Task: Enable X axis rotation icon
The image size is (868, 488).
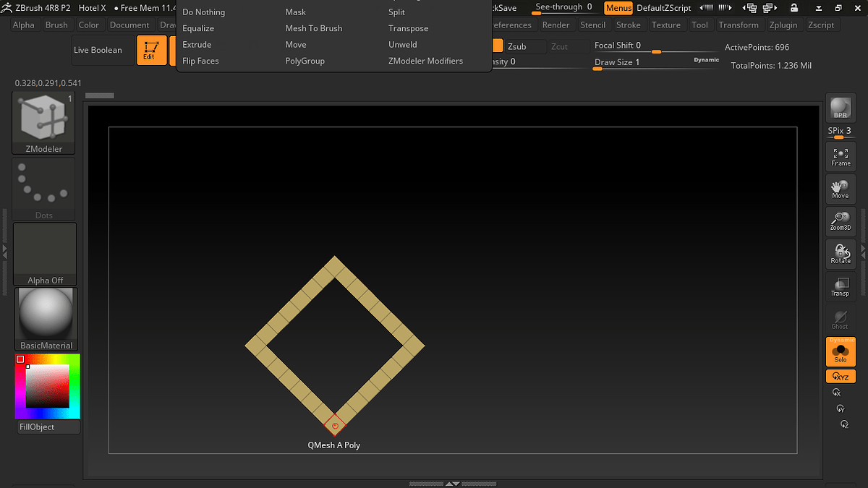Action: (x=837, y=393)
